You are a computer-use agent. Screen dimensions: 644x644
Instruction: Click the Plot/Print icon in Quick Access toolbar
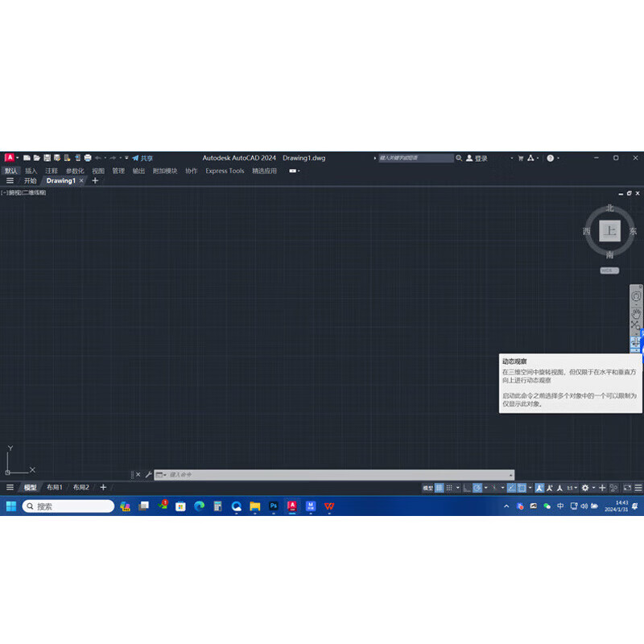(x=87, y=158)
